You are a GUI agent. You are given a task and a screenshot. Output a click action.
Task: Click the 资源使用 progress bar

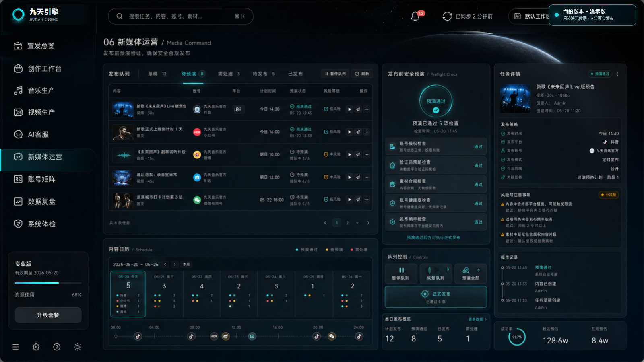48,283
